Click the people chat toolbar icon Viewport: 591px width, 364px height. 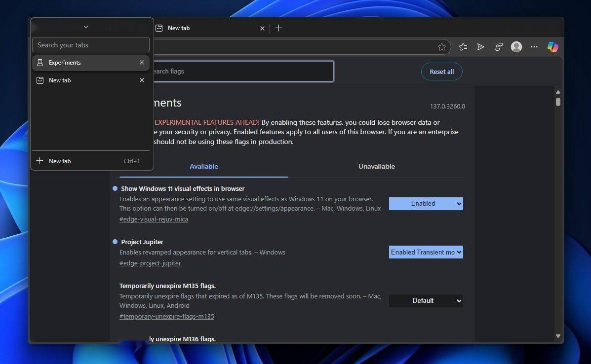[x=498, y=47]
